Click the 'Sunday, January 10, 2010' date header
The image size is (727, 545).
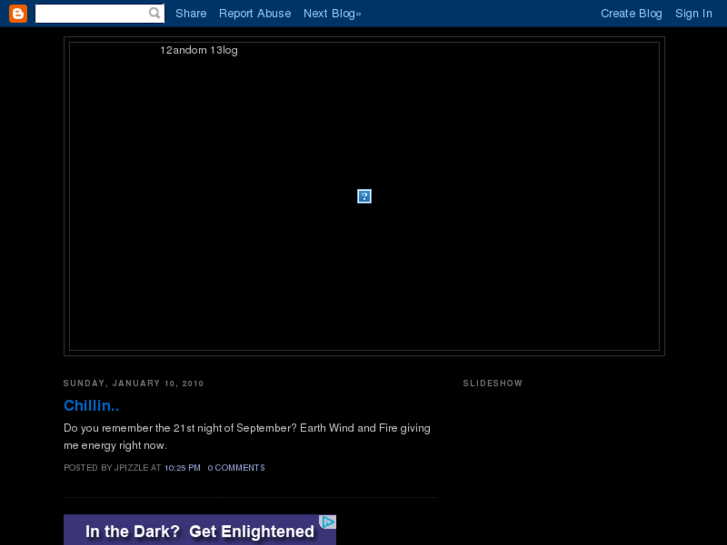[x=133, y=383]
